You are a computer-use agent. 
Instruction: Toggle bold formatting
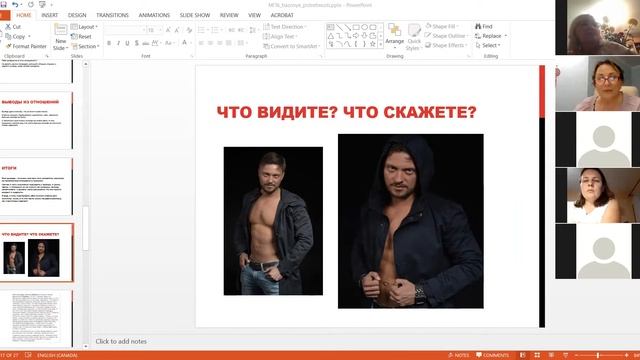click(109, 43)
